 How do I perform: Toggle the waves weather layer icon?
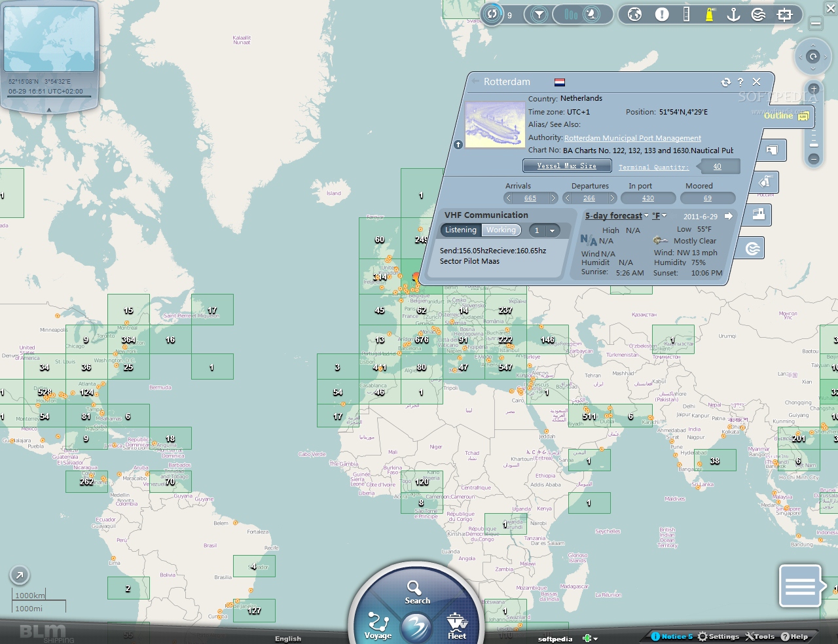click(x=758, y=14)
